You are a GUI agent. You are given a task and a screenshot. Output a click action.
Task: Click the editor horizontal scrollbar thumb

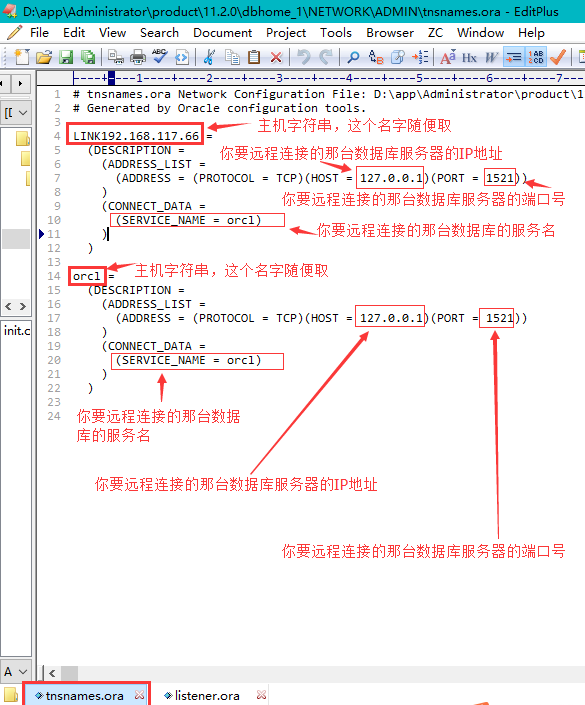click(x=69, y=673)
